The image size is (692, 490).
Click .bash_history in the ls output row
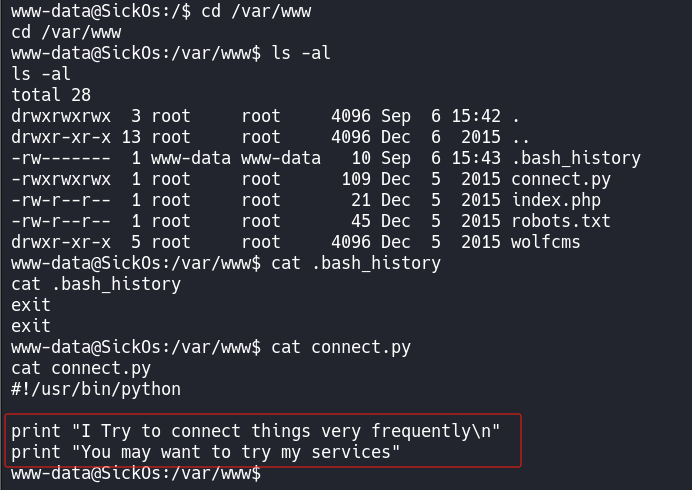click(x=575, y=158)
